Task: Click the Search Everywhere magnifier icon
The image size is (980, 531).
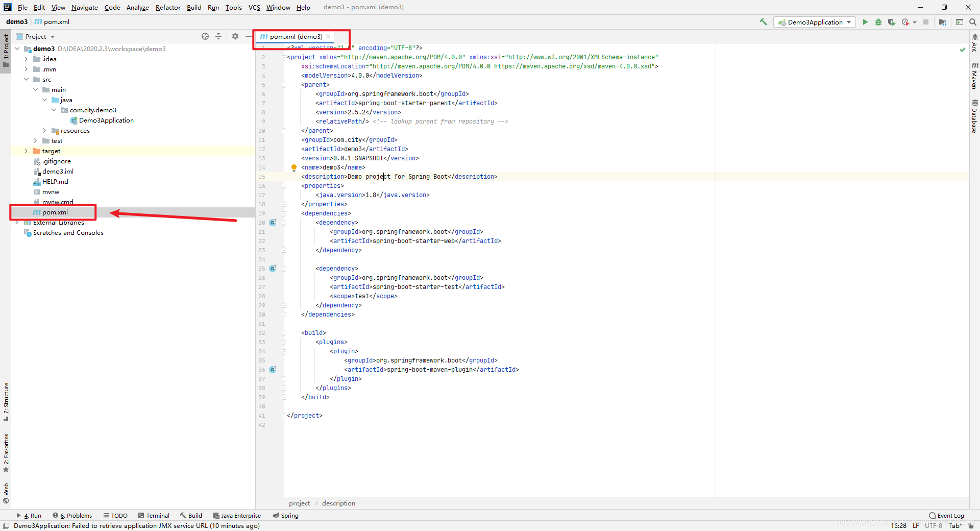Action: tap(973, 22)
